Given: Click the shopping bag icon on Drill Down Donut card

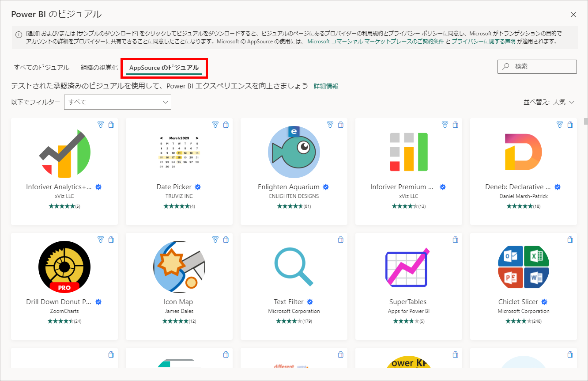Looking at the screenshot, I should 111,240.
